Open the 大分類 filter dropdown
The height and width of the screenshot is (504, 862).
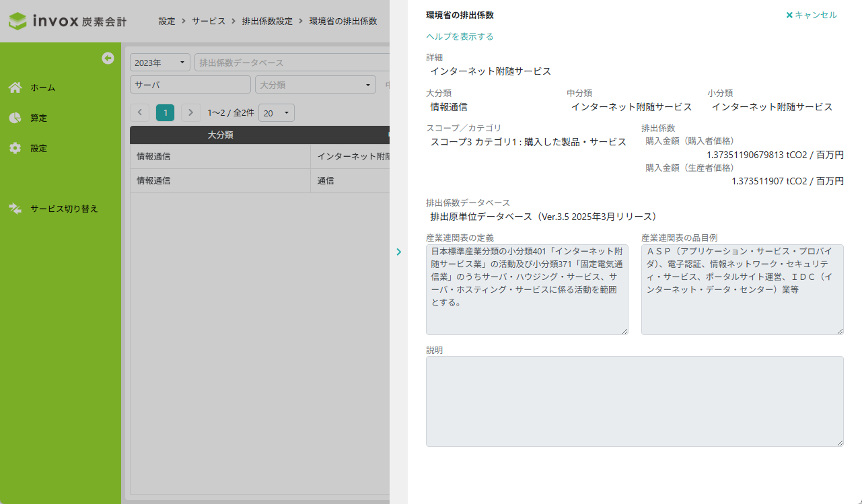pyautogui.click(x=316, y=85)
